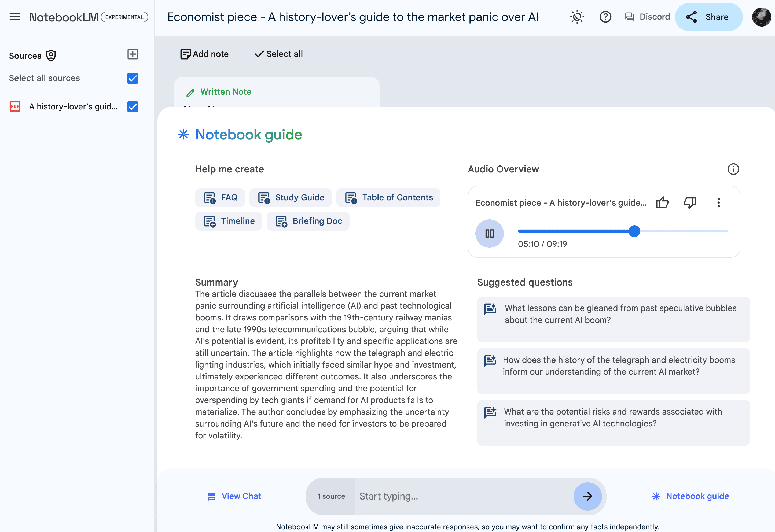Click Add note button
The height and width of the screenshot is (532, 775).
204,54
